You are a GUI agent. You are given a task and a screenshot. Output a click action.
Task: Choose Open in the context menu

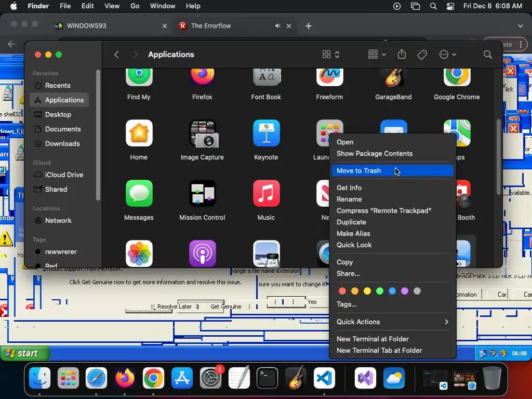pos(393,142)
